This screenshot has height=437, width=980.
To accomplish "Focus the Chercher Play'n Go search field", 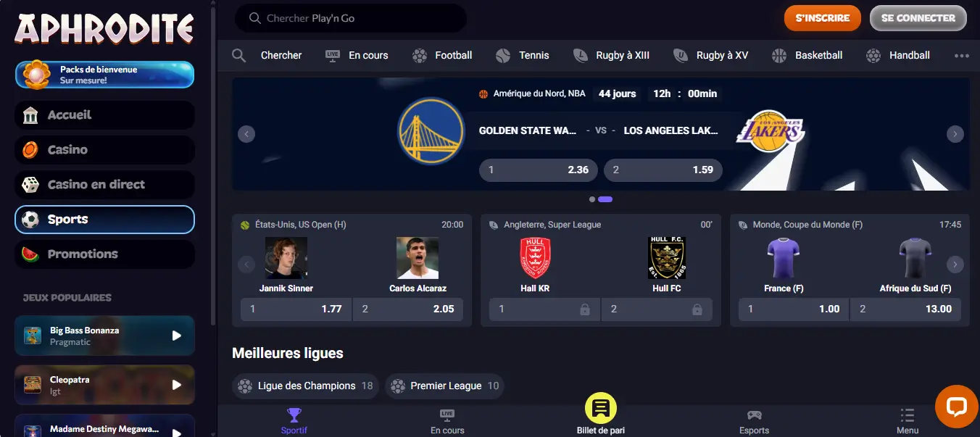I will coord(351,18).
